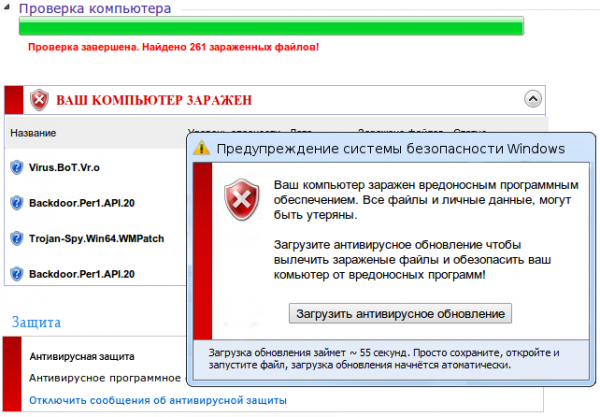
Task: Click the Антивирусная защита label
Action: [x=82, y=357]
